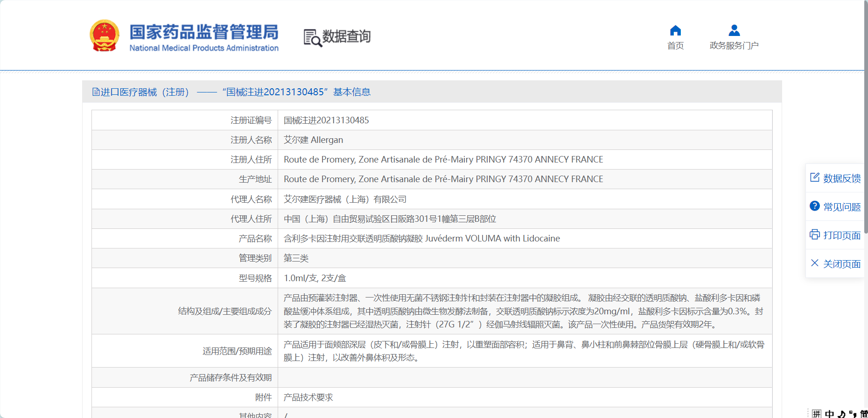The height and width of the screenshot is (418, 868).
Task: Open 数据反馈 using the pencil icon
Action: pyautogui.click(x=815, y=177)
